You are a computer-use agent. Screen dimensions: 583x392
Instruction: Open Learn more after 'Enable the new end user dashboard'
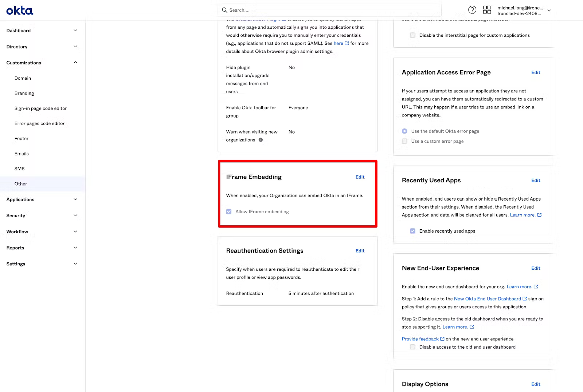pos(519,287)
